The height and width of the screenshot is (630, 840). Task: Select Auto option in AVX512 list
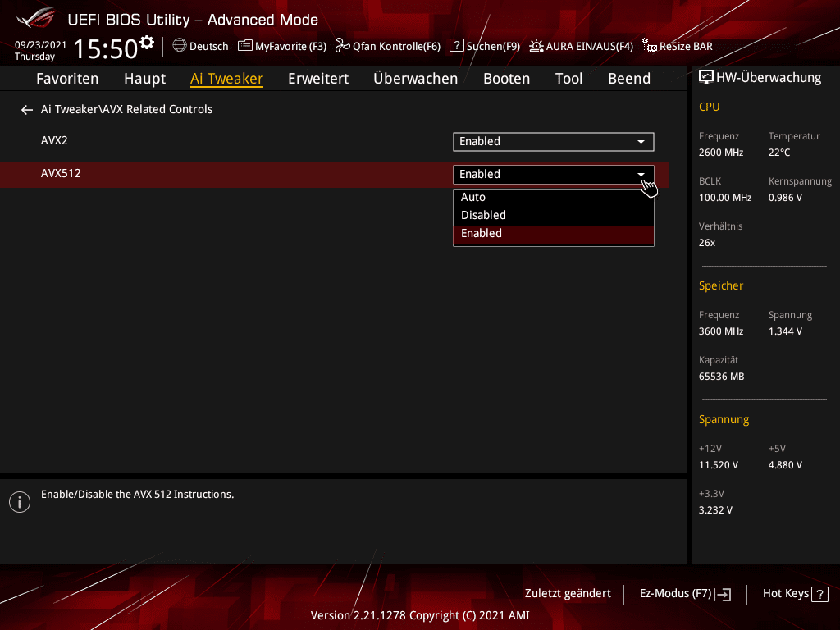tap(554, 197)
